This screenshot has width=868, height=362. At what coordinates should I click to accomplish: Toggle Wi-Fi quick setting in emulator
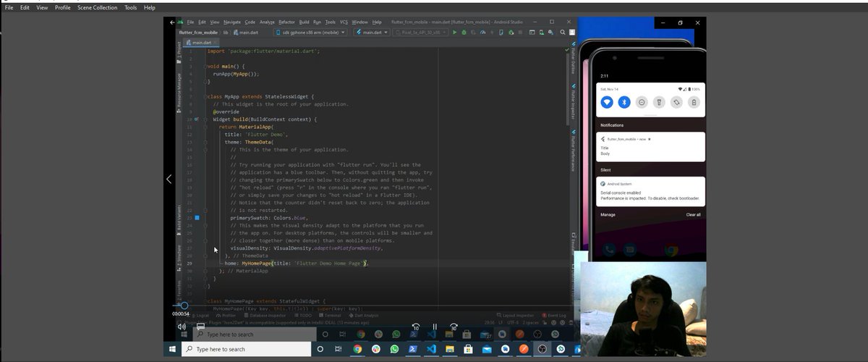[607, 102]
